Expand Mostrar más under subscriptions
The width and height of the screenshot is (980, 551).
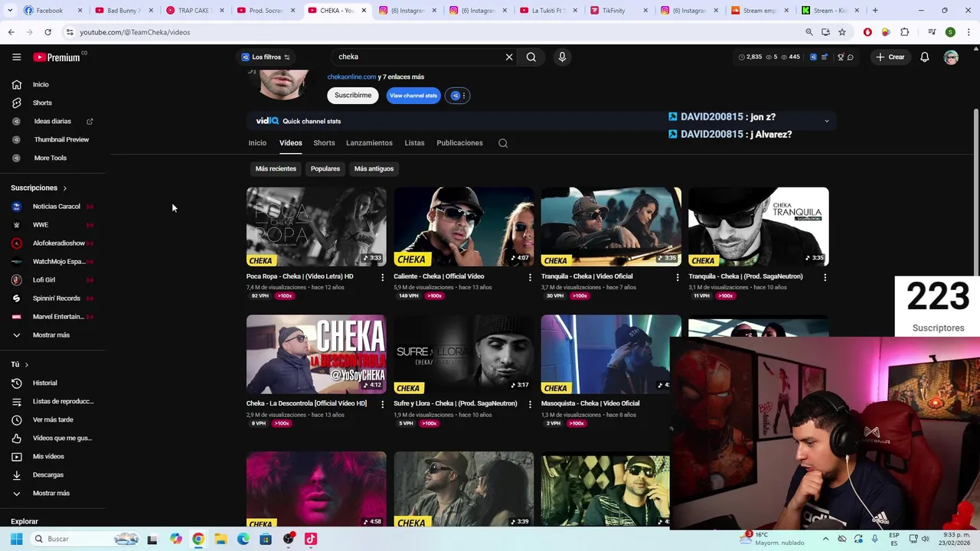[52, 335]
